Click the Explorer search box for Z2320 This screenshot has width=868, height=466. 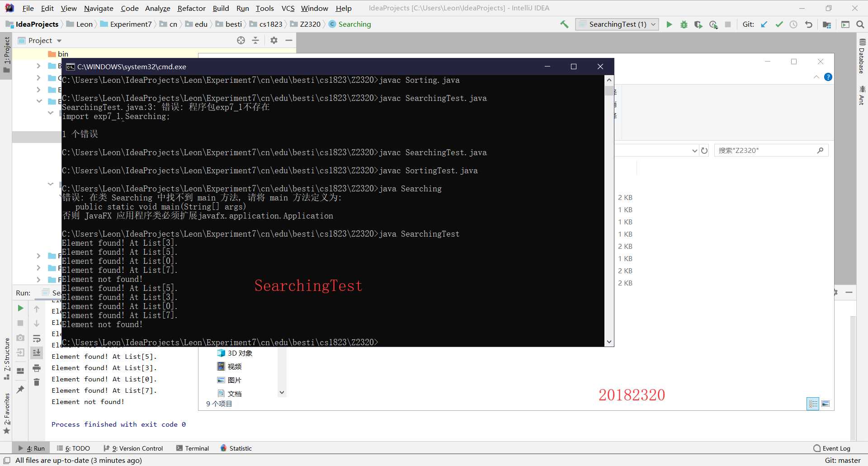(x=771, y=151)
